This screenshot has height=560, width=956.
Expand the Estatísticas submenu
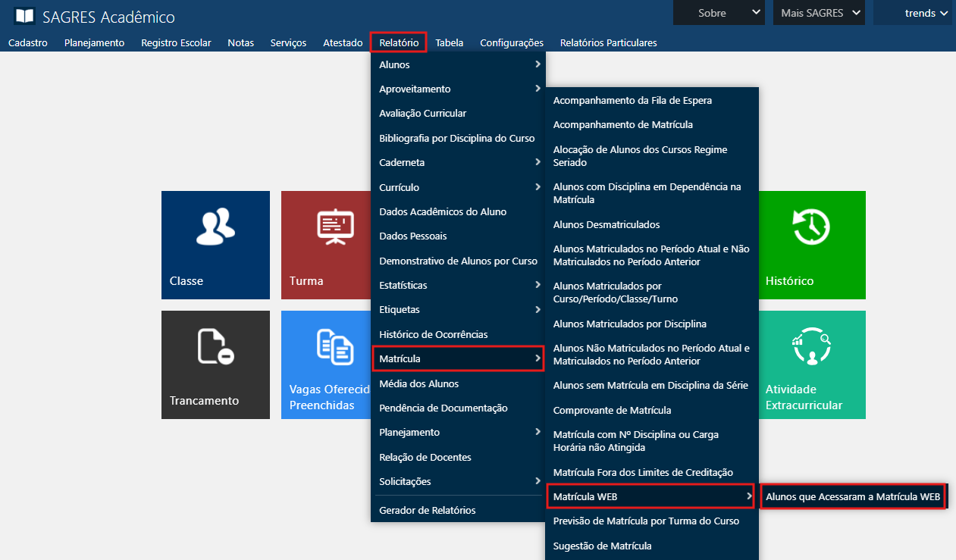coord(458,285)
